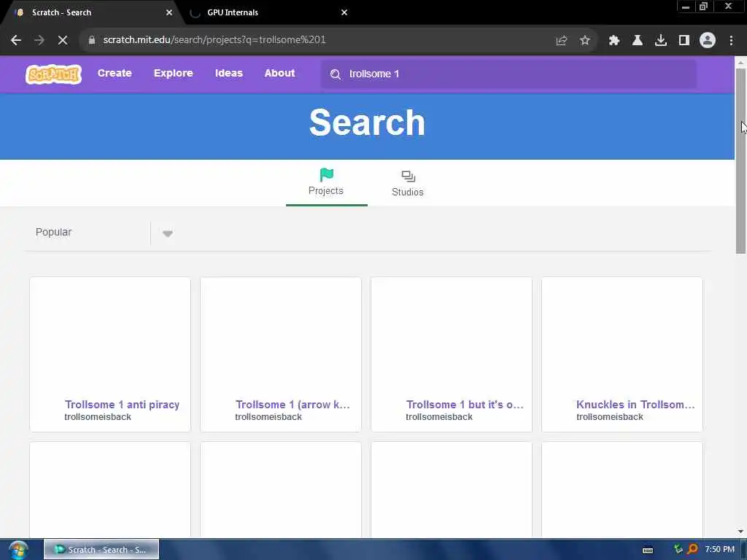Open the Downloads icon

[661, 41]
